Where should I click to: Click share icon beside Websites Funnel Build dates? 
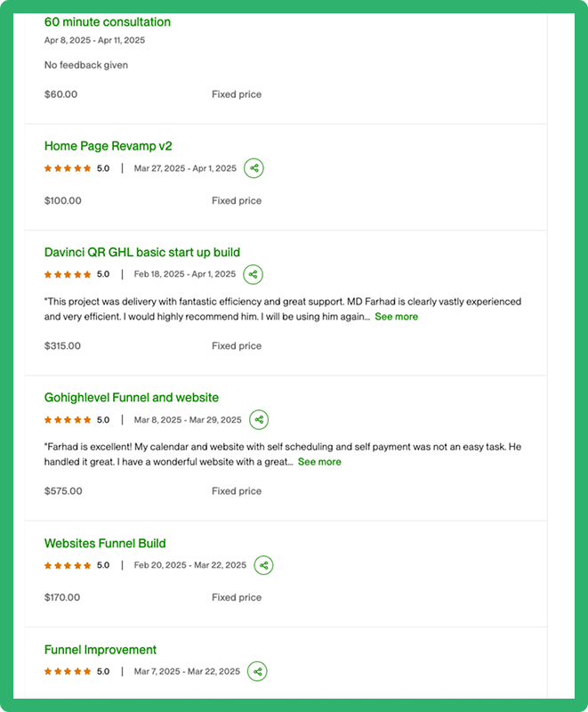tap(263, 565)
